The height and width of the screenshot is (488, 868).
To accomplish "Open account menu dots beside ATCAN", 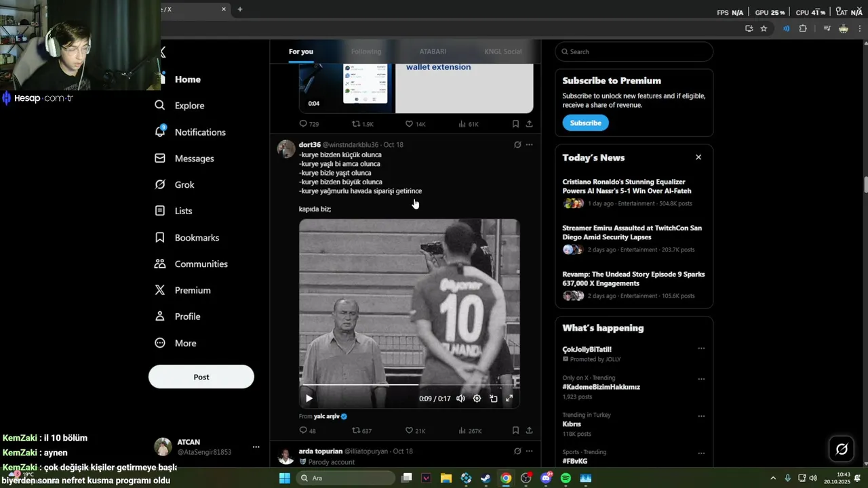I will tap(256, 447).
